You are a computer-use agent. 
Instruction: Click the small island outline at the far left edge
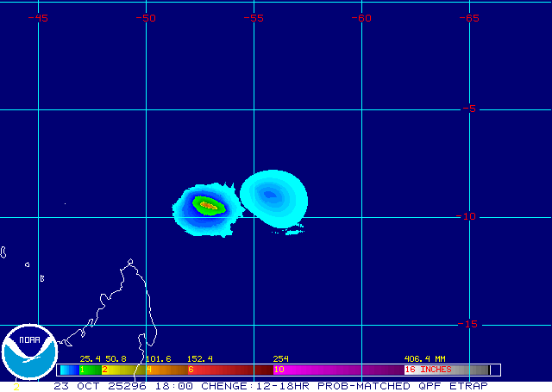click(3, 252)
